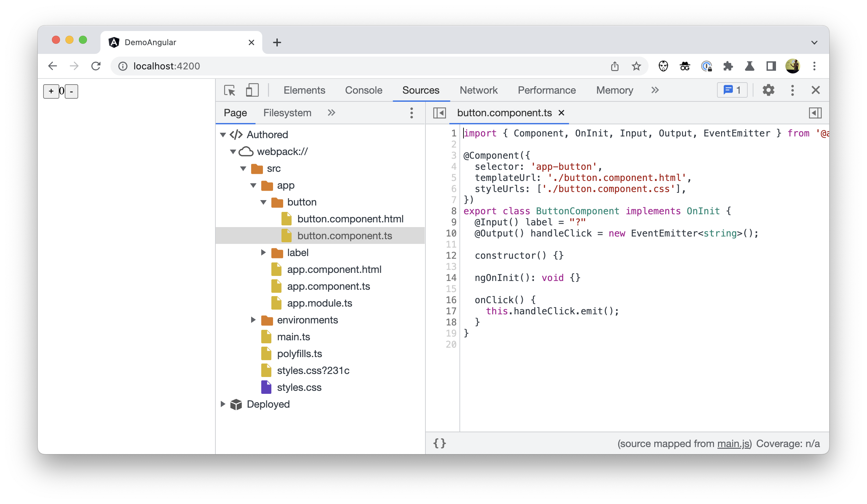Click the main.js source map link
Image resolution: width=867 pixels, height=504 pixels.
(x=735, y=444)
